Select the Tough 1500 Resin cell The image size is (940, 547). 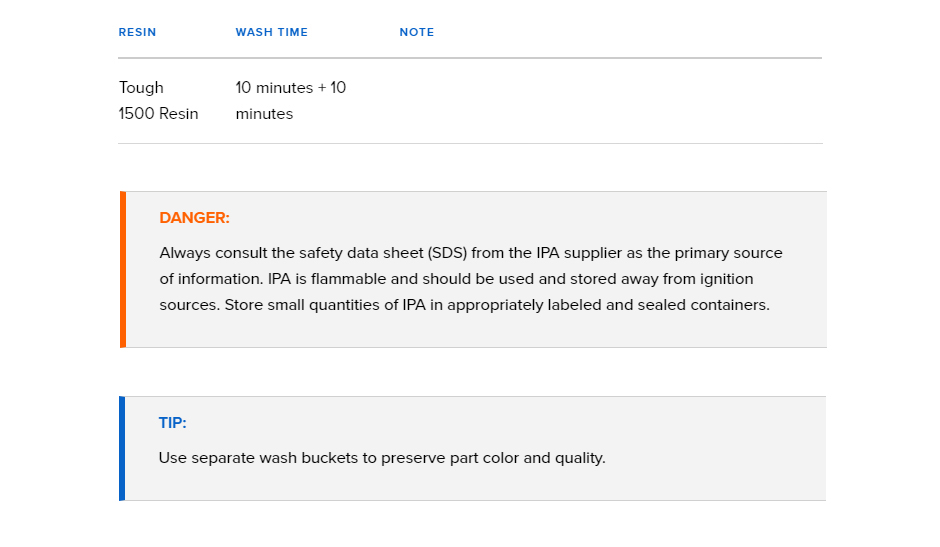click(159, 101)
